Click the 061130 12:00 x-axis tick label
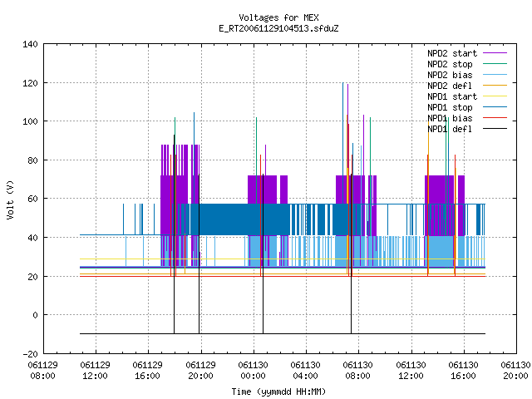 411,371
